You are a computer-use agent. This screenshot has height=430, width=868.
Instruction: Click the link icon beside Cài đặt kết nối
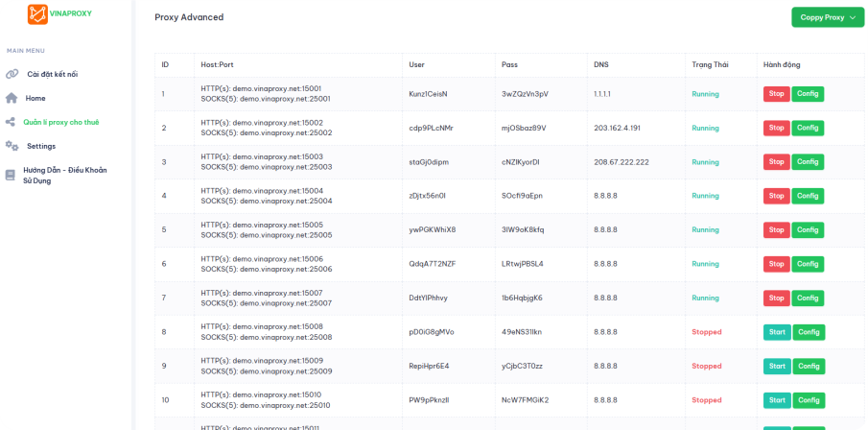click(x=12, y=74)
